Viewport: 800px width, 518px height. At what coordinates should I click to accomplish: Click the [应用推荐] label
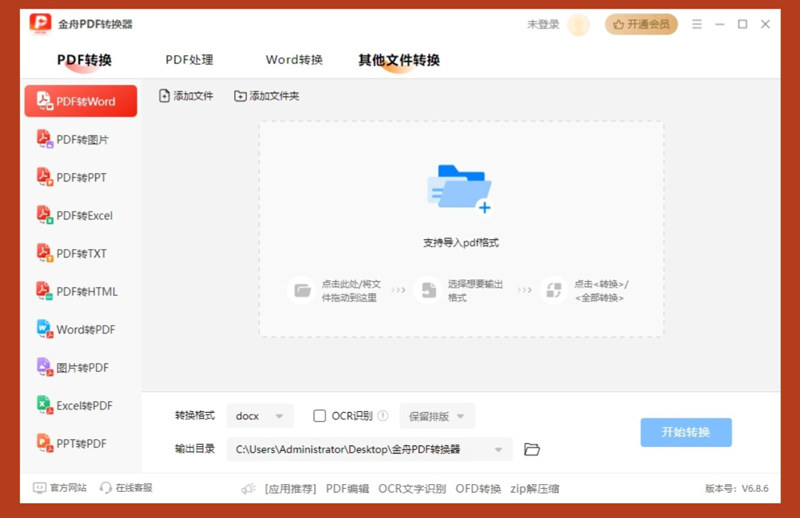pyautogui.click(x=290, y=489)
